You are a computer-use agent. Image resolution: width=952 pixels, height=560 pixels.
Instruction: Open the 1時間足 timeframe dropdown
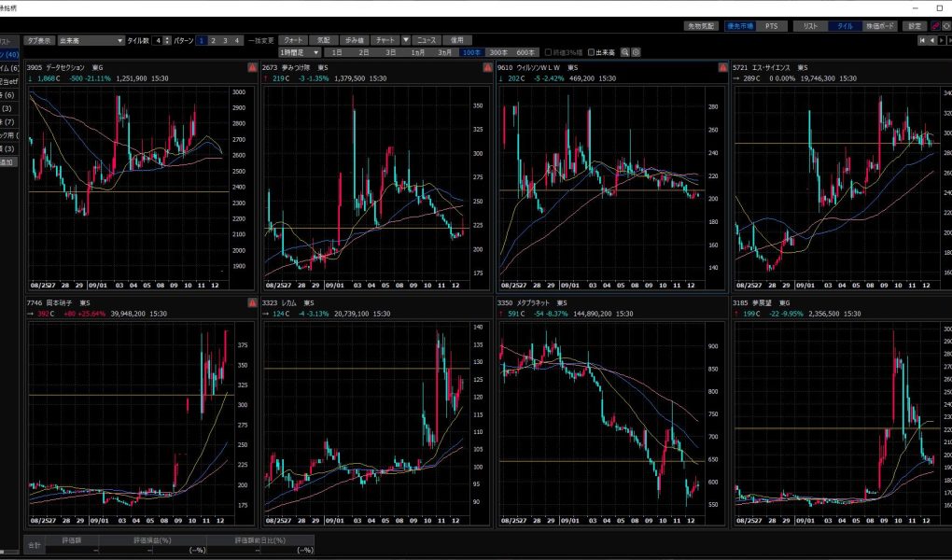pyautogui.click(x=289, y=52)
